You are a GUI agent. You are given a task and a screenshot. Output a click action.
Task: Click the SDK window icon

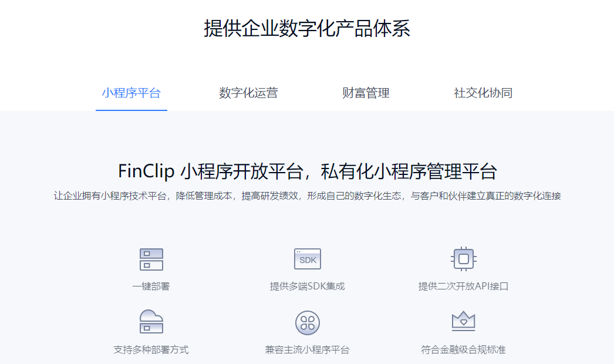(308, 259)
